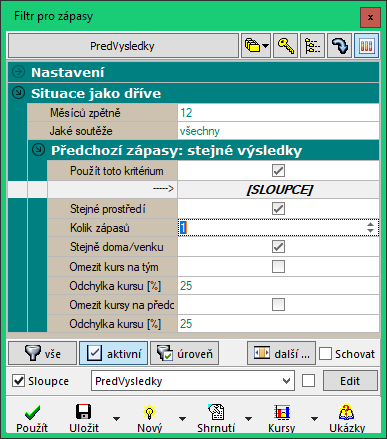Collapse the Situace jako dříve section

coord(18,93)
